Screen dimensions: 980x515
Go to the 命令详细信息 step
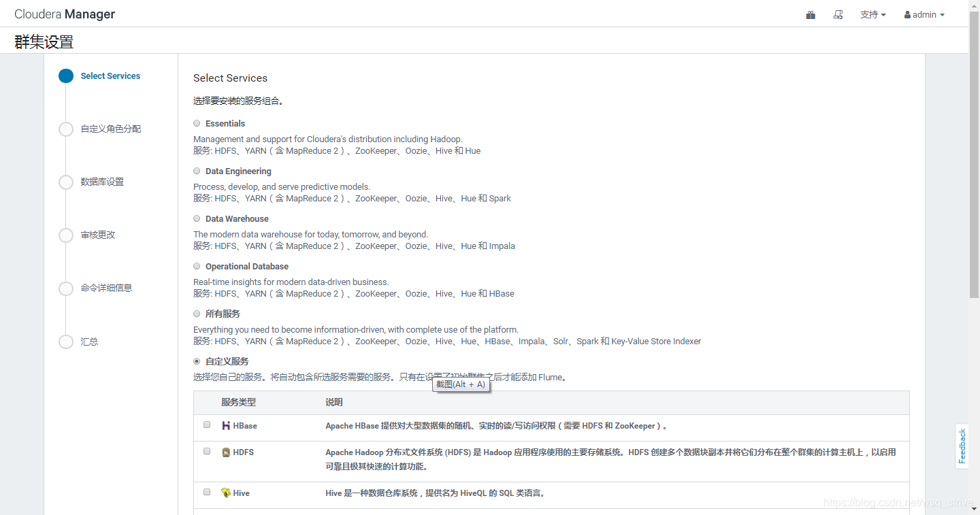click(106, 288)
